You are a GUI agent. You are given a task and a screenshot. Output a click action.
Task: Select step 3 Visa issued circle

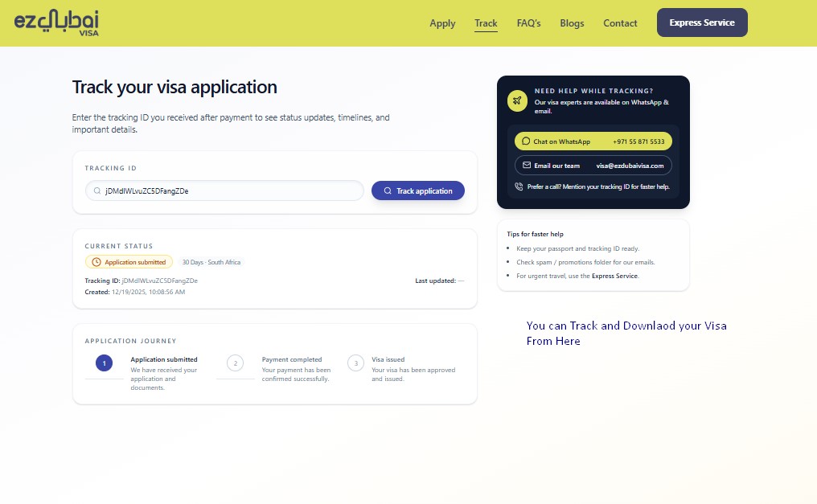(x=355, y=363)
